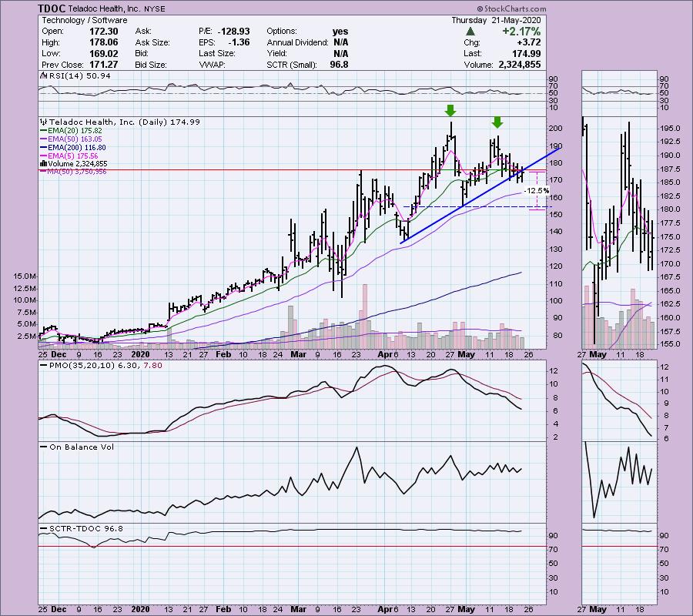693x616 pixels.
Task: Click the 'Ask Size:' label
Action: click(152, 42)
